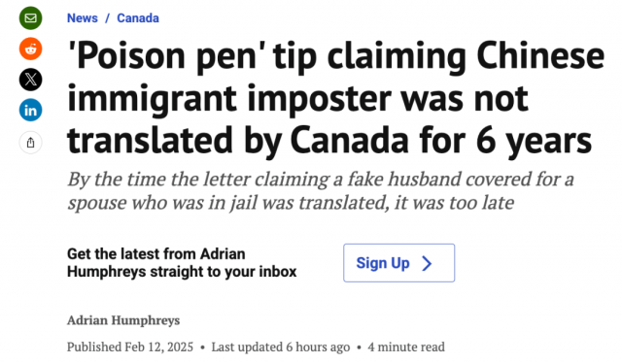Share article via the email envelope icon
This screenshot has width=622, height=364.
tap(30, 18)
